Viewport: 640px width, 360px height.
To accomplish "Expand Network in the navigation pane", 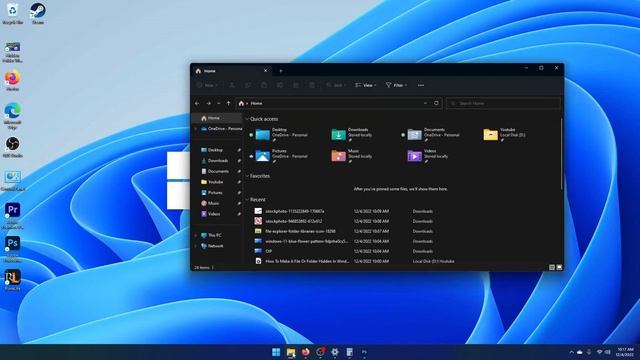I will (x=196, y=246).
